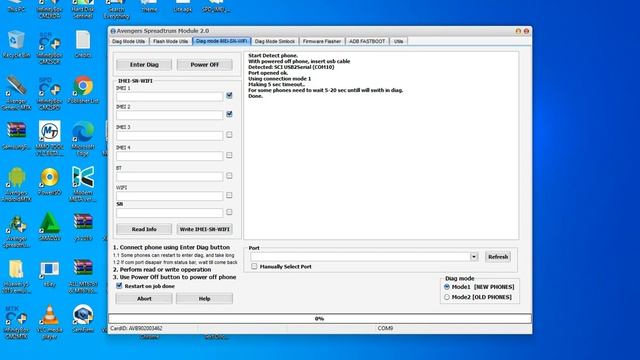The image size is (640, 360).
Task: Tick the WIFI checkbox
Action: point(229,195)
